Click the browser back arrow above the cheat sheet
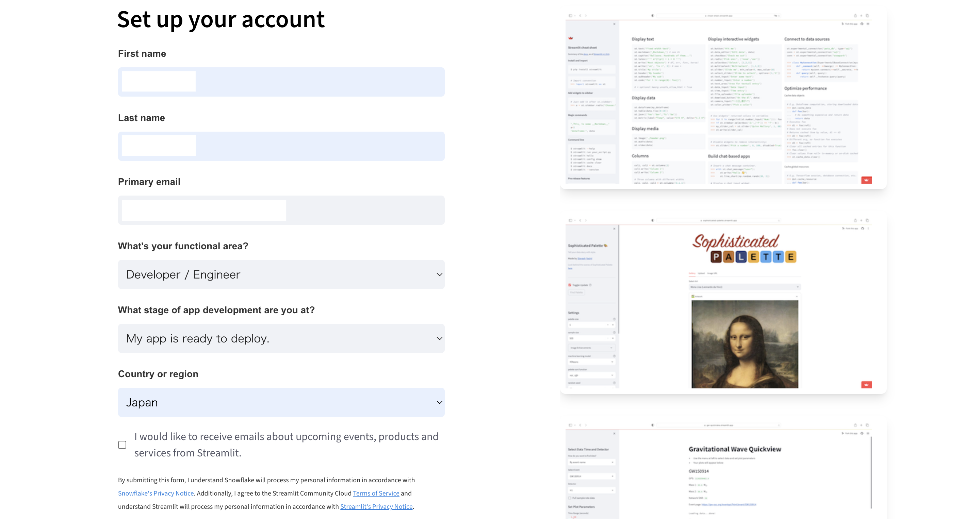Viewport: 980px width, 519px height. [x=581, y=16]
